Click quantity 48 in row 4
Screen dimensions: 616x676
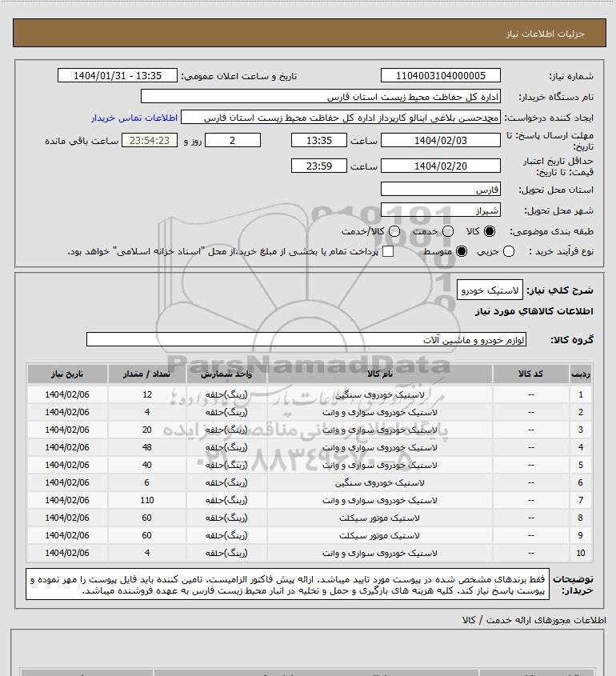tap(146, 447)
